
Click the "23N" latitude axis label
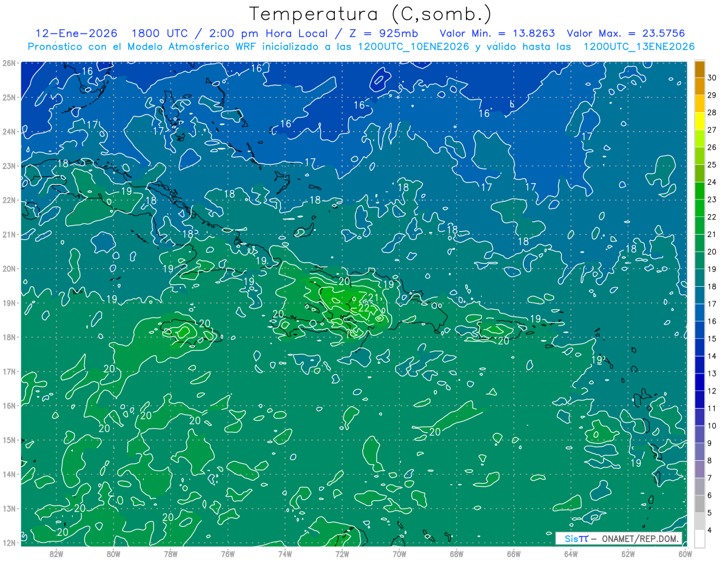point(9,166)
